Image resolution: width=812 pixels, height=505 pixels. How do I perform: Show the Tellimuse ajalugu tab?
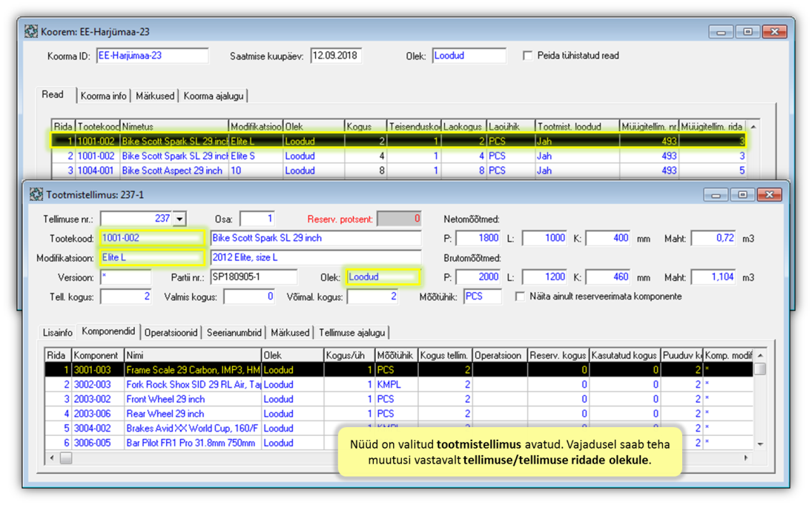point(352,332)
